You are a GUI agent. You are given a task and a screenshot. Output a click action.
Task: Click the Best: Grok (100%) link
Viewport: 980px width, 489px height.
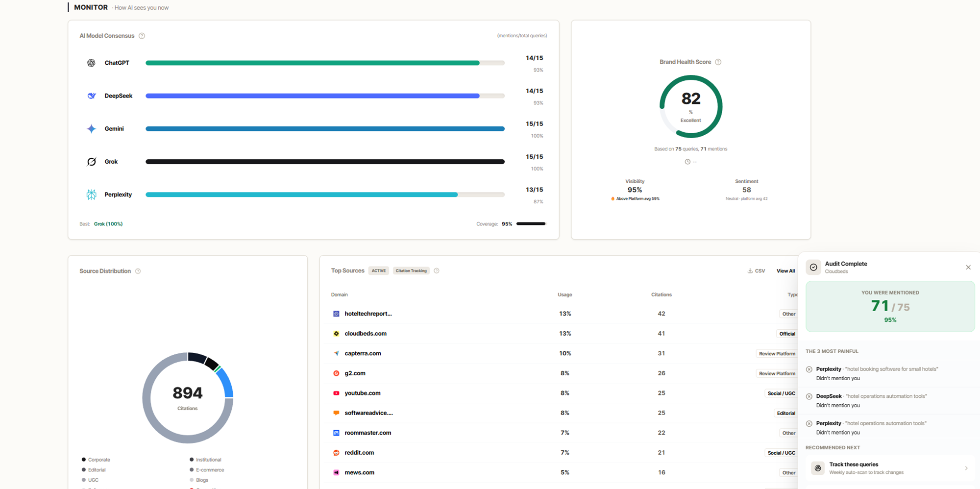[108, 224]
